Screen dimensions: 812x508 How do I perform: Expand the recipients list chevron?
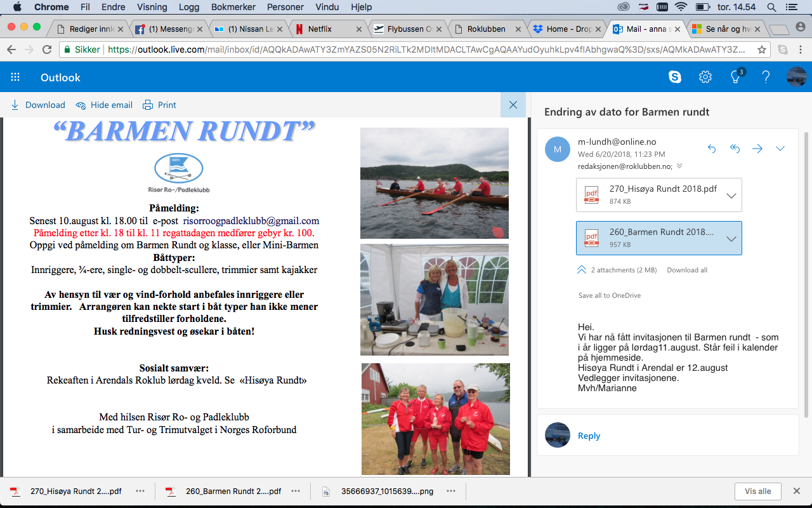click(679, 166)
